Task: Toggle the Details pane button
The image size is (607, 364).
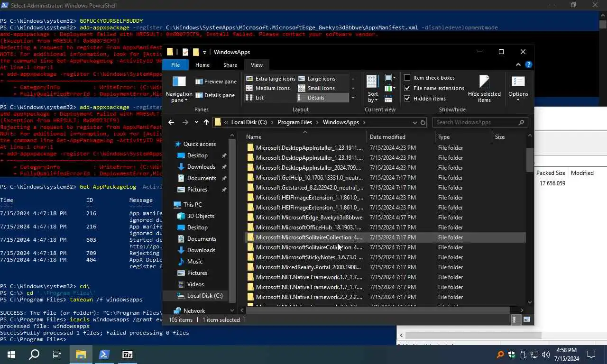Action: [215, 95]
